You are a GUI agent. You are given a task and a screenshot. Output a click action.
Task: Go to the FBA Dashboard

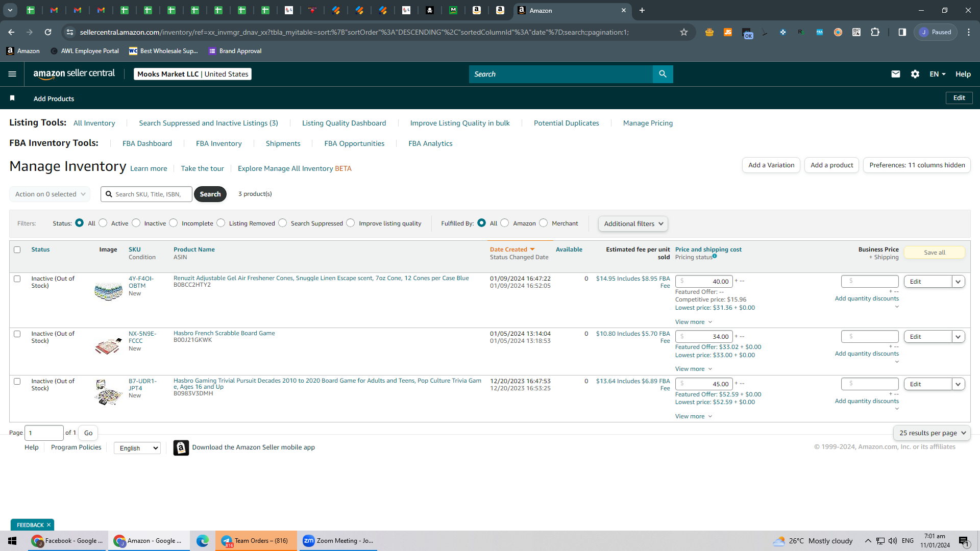click(147, 143)
